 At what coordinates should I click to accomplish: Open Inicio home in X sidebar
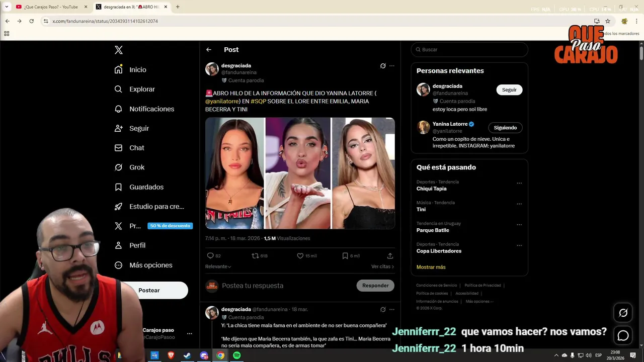(x=130, y=70)
